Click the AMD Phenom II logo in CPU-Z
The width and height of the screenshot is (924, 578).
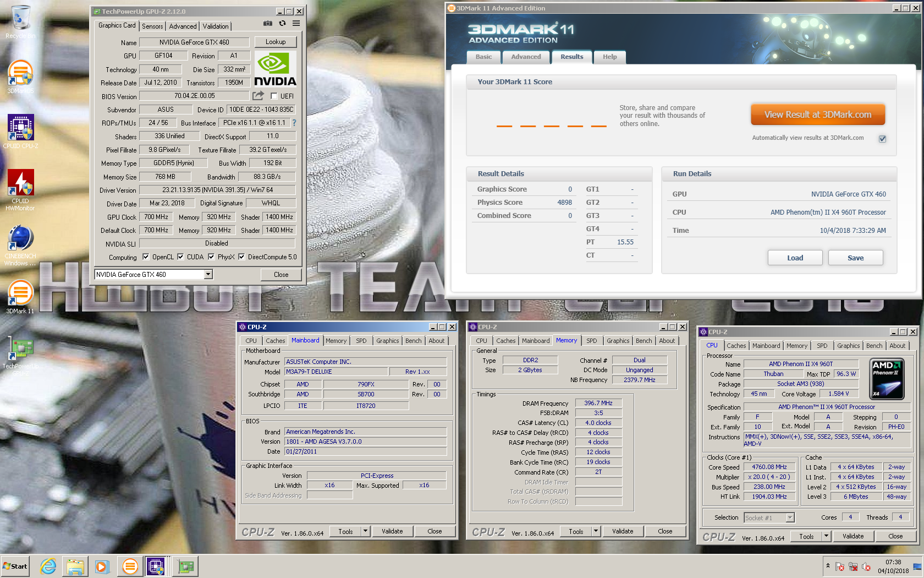pyautogui.click(x=887, y=379)
